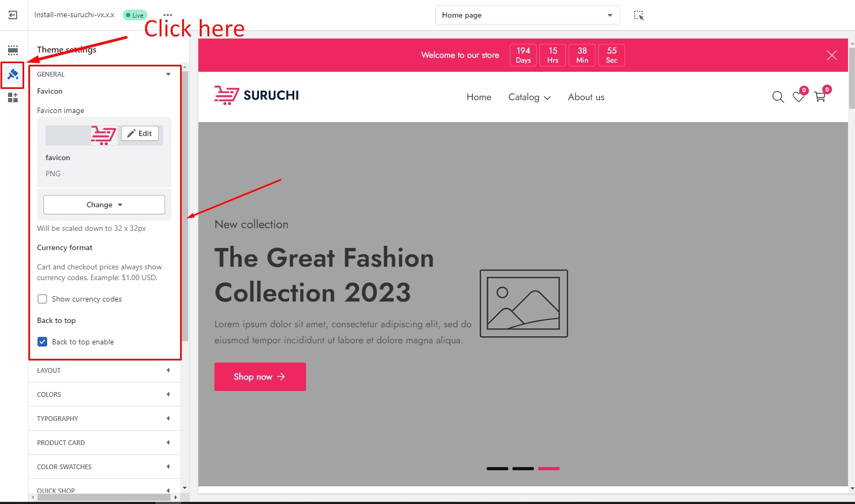Open the Home page template dropdown

click(527, 15)
